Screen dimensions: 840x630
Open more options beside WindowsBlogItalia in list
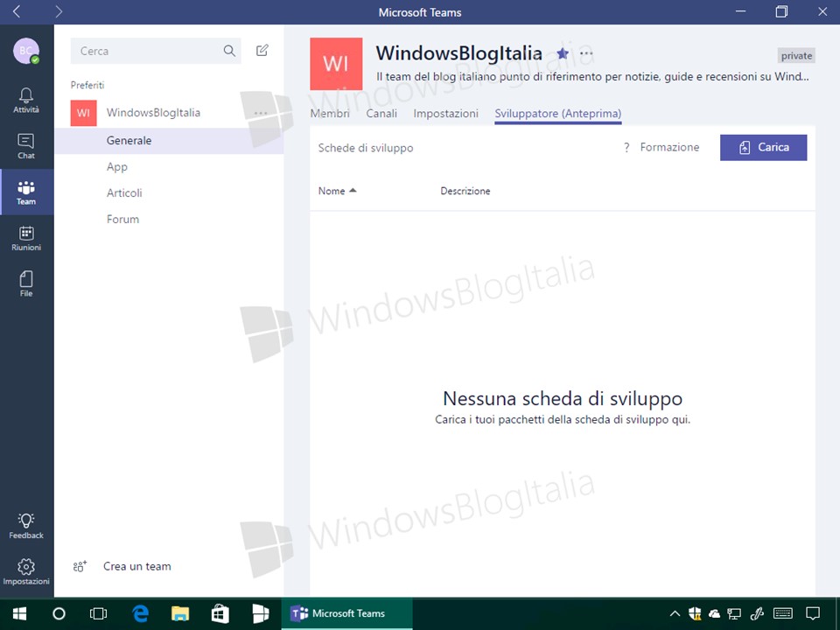[261, 113]
